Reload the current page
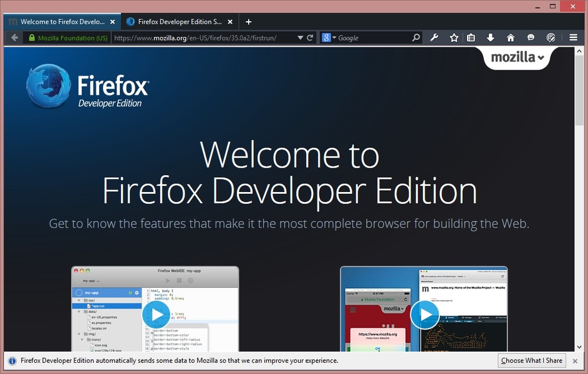Viewport: 588px width, 374px height. click(x=310, y=37)
